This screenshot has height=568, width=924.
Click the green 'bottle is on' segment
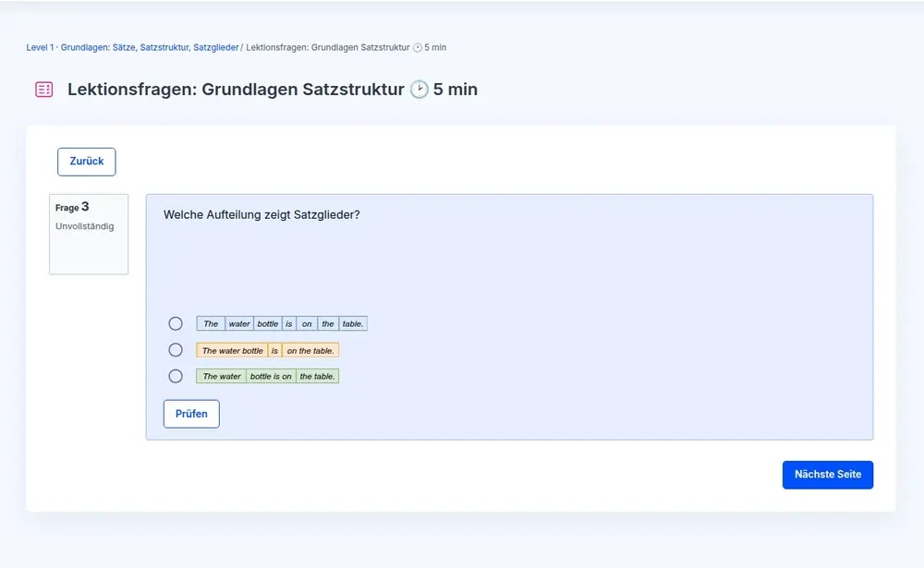click(x=271, y=377)
